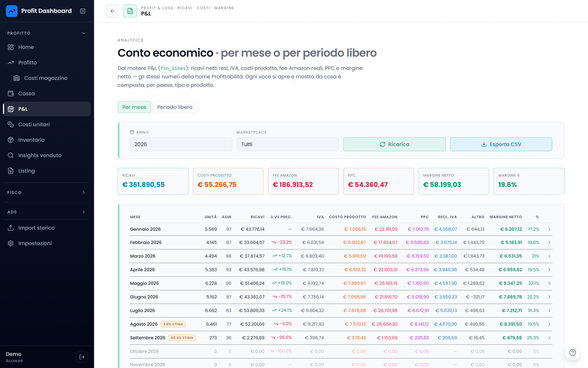Viewport: 588px width, 368px height.
Task: Expand the FISCO sidebar section
Action: 84,192
